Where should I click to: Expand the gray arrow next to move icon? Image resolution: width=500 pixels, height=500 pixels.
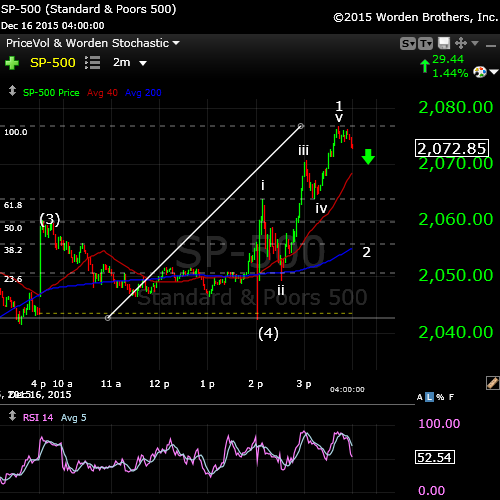[x=475, y=43]
